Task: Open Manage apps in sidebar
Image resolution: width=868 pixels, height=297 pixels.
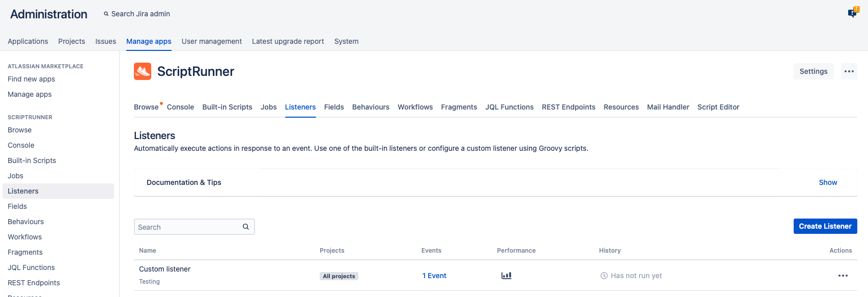Action: tap(30, 94)
